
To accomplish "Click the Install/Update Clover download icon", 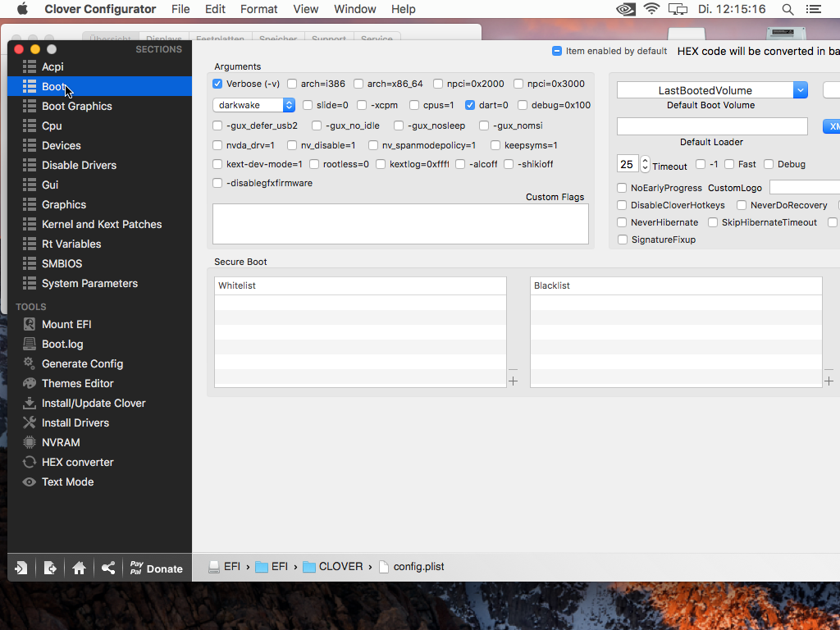I will pos(29,403).
